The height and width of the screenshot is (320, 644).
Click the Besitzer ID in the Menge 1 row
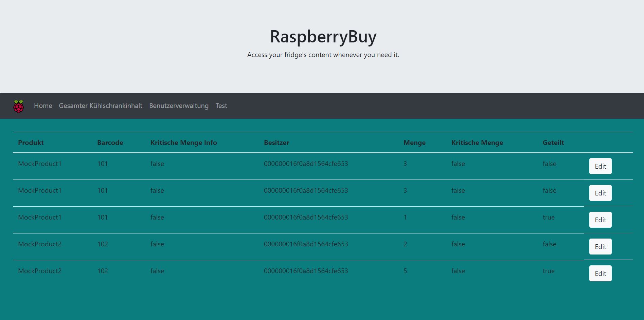[306, 217]
